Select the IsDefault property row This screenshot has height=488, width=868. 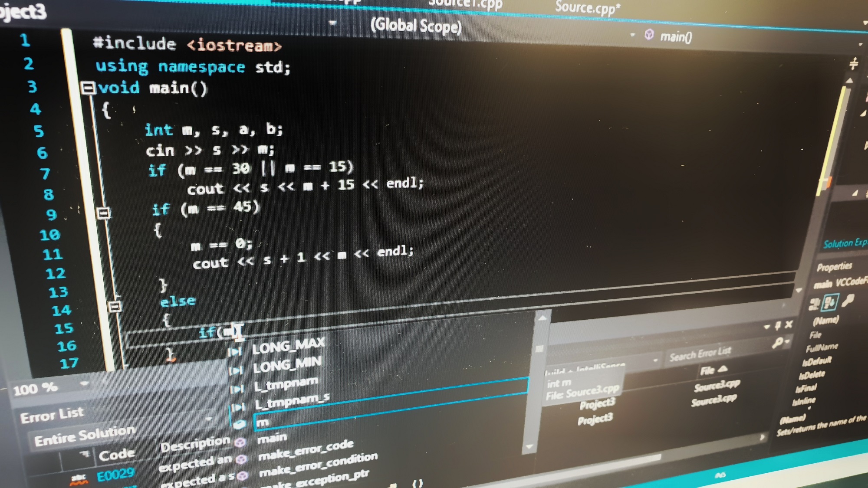(x=817, y=361)
